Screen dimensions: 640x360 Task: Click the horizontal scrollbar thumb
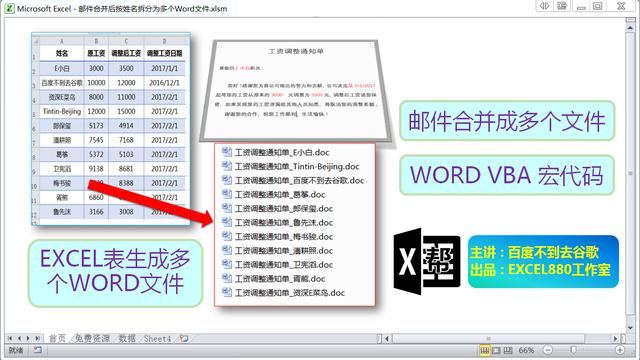pyautogui.click(x=488, y=338)
